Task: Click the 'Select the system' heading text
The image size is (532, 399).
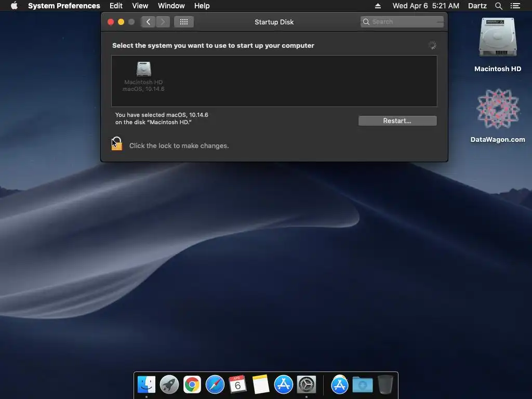Action: [213, 46]
